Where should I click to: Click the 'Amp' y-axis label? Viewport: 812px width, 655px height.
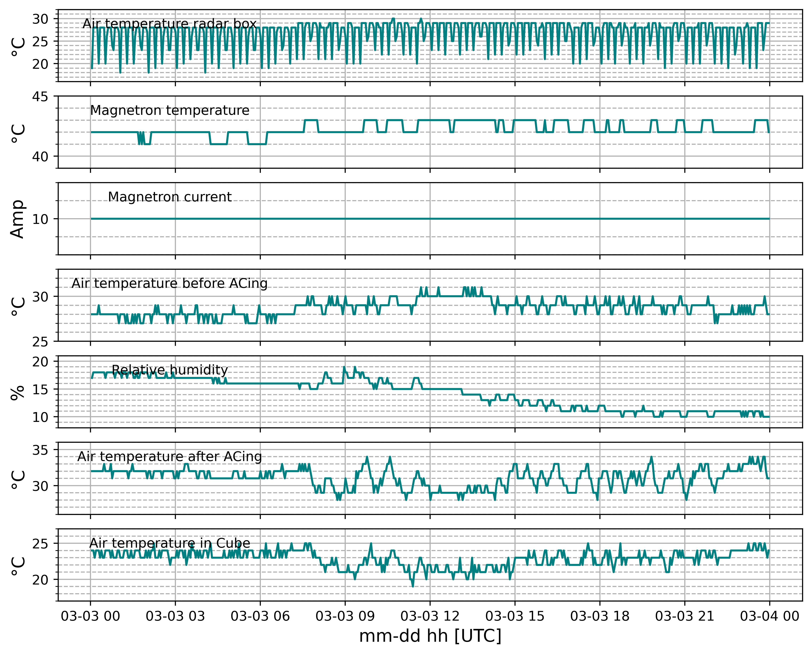click(x=18, y=219)
